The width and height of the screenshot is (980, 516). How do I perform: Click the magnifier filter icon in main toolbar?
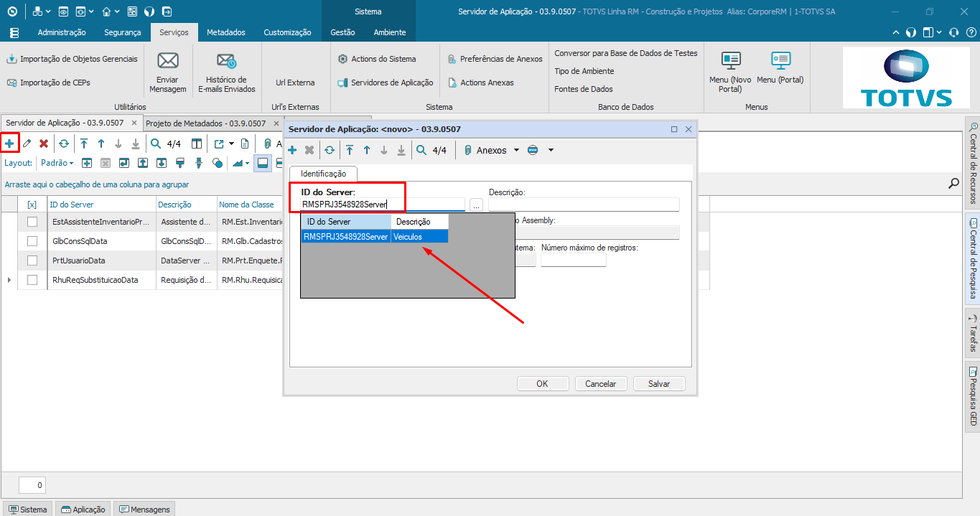click(x=156, y=144)
